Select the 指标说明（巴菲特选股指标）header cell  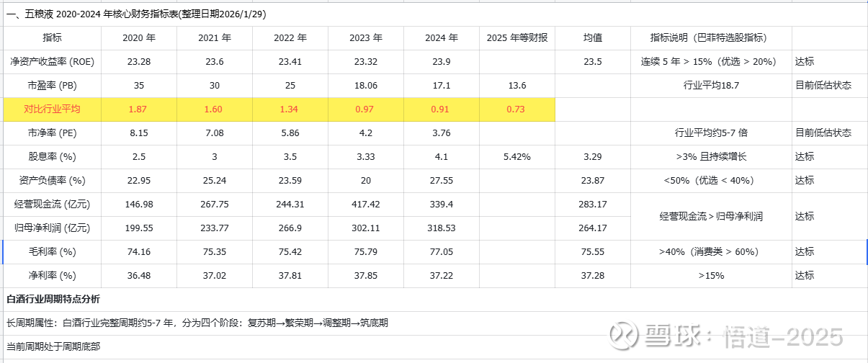tap(711, 37)
